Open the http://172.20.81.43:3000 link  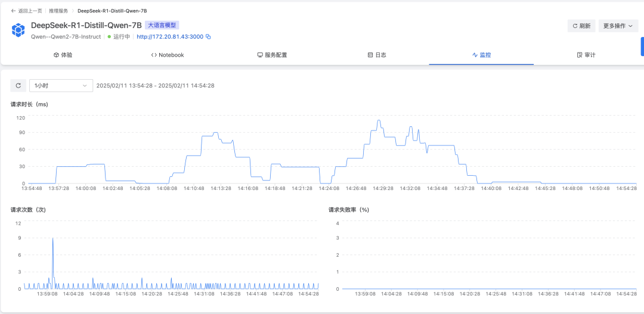pyautogui.click(x=170, y=36)
